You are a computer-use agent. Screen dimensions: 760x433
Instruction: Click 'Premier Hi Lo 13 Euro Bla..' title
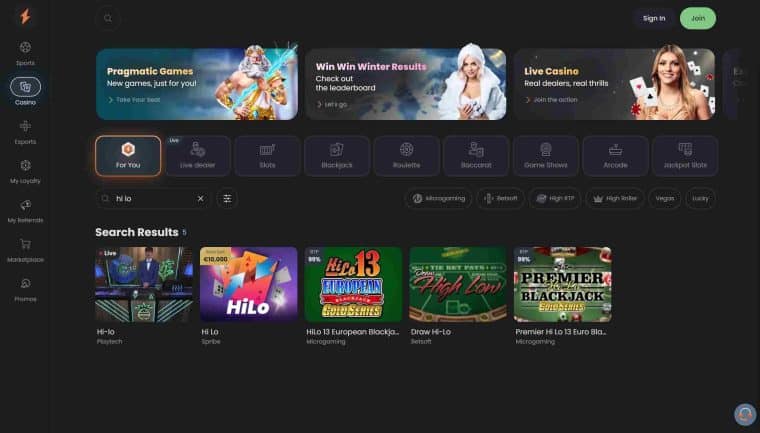tap(561, 332)
